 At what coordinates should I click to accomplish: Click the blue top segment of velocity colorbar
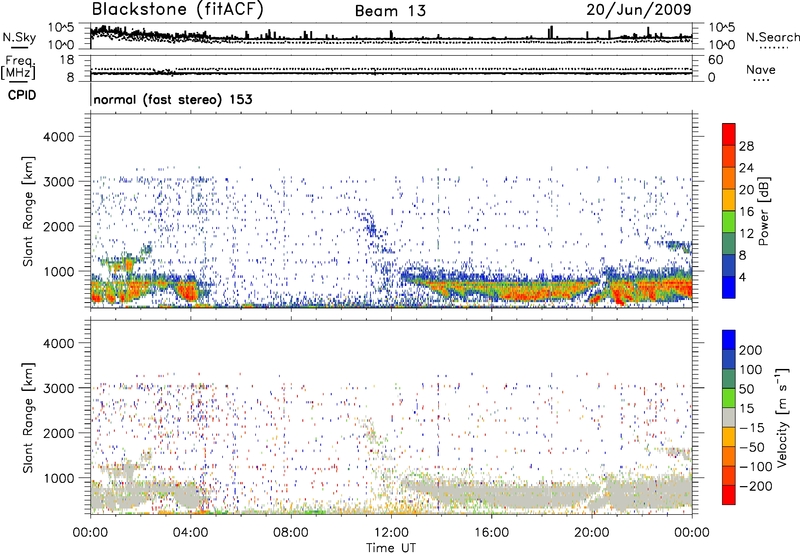tap(729, 340)
